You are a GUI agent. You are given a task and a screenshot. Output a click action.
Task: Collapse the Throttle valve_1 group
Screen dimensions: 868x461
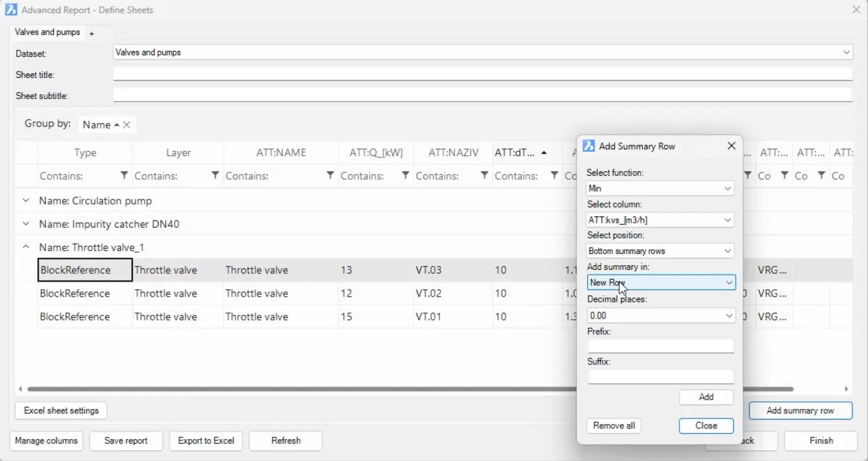(x=26, y=247)
